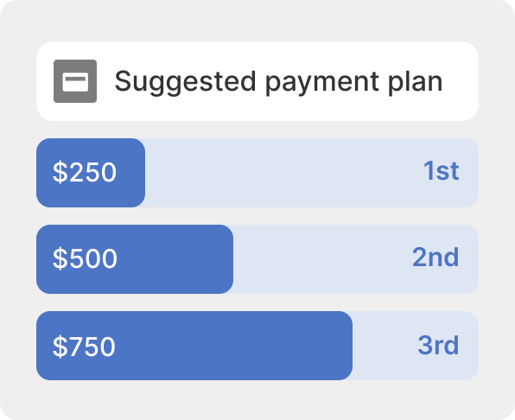Click the Suggested payment plan title

click(278, 82)
